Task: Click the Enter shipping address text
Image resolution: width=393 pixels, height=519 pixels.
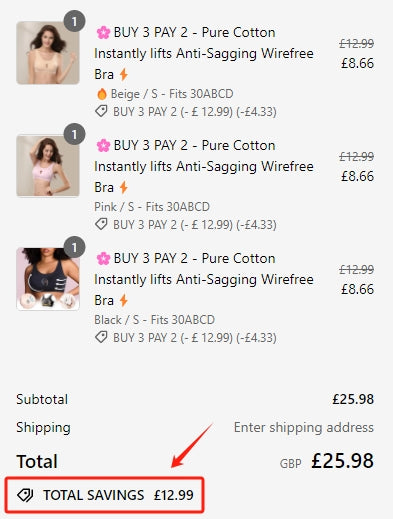Action: tap(304, 427)
